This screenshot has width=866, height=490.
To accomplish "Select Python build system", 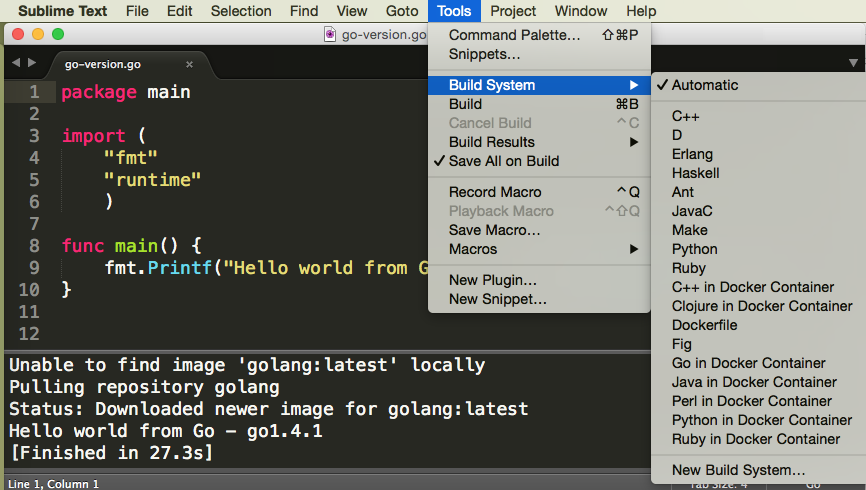I will tap(759, 249).
